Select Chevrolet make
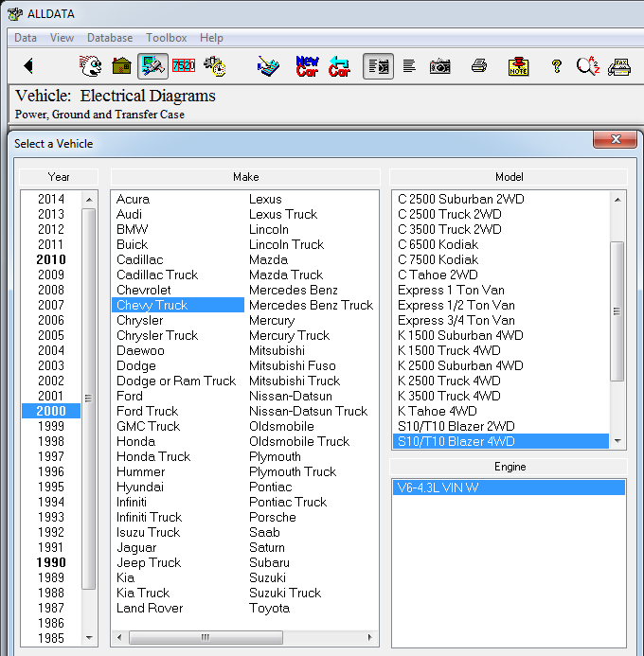Screen dimensions: 644x656 [144, 290]
